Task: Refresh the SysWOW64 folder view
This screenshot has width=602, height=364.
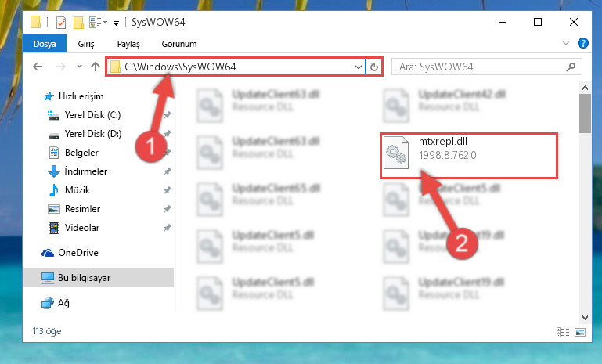Action: [x=374, y=67]
